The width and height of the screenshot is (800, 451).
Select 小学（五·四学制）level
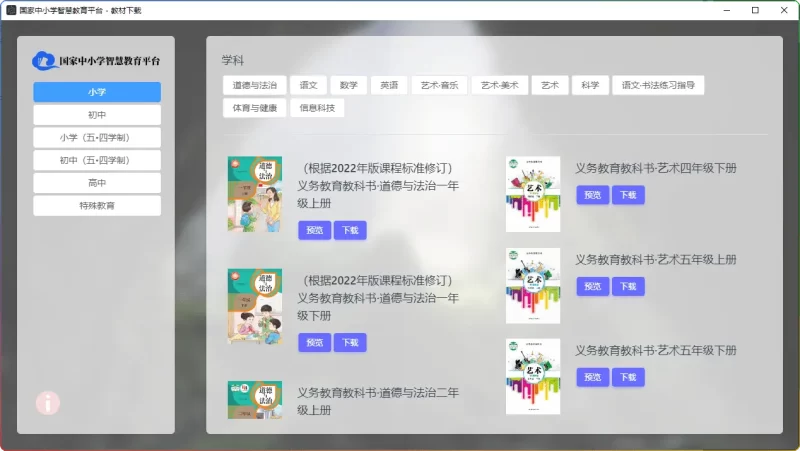(97, 137)
